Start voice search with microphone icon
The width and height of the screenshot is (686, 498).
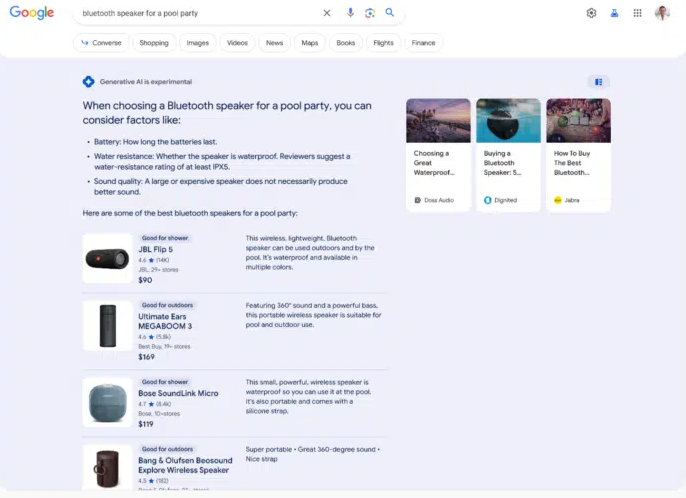tap(350, 13)
